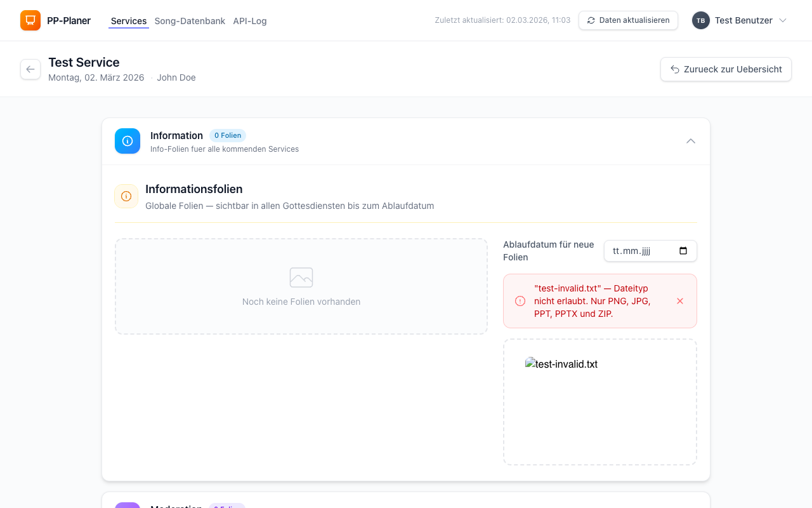Collapse the Information section
Viewport: 812px width, 508px height.
tap(691, 141)
